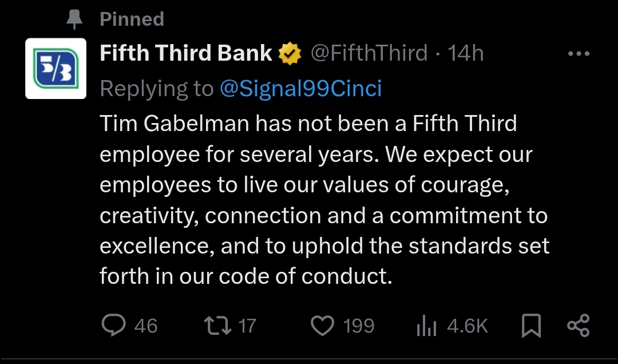Click the 199 likes count

tap(359, 326)
